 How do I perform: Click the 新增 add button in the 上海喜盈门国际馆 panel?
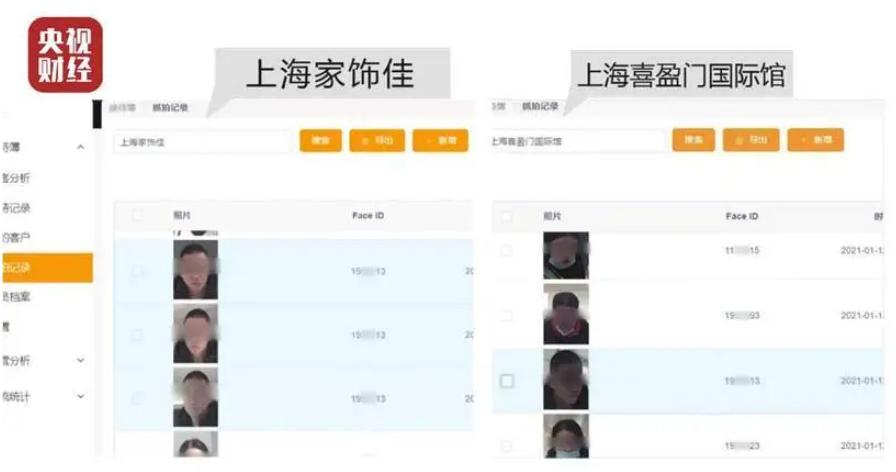coord(815,139)
